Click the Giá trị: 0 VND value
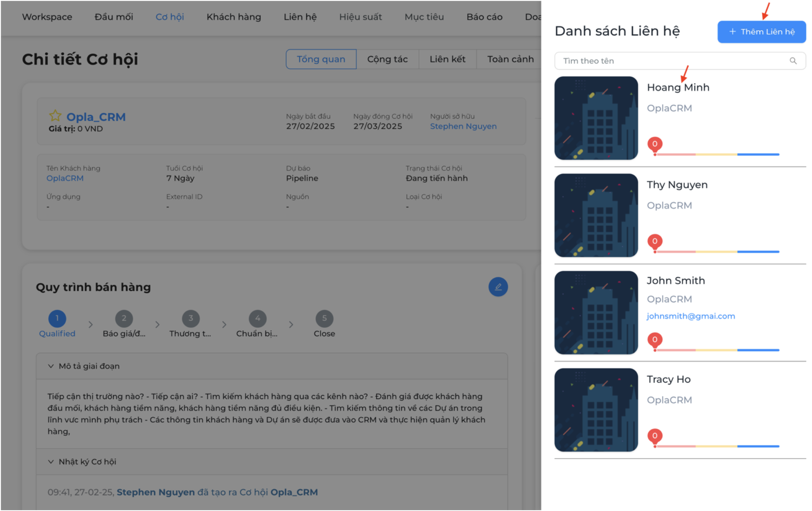 [x=76, y=129]
